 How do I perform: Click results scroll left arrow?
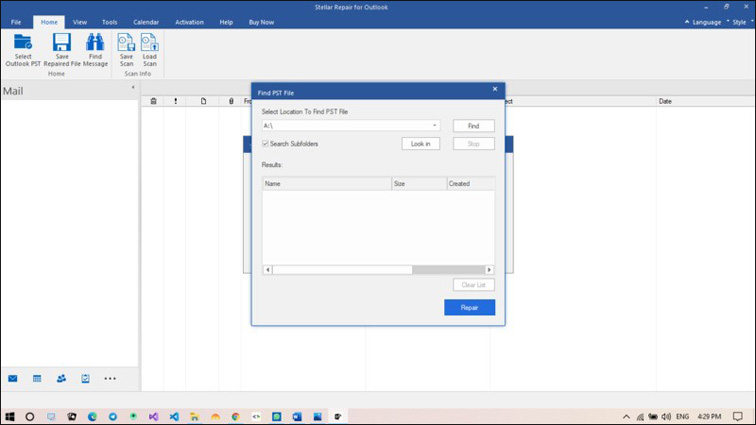tap(268, 270)
